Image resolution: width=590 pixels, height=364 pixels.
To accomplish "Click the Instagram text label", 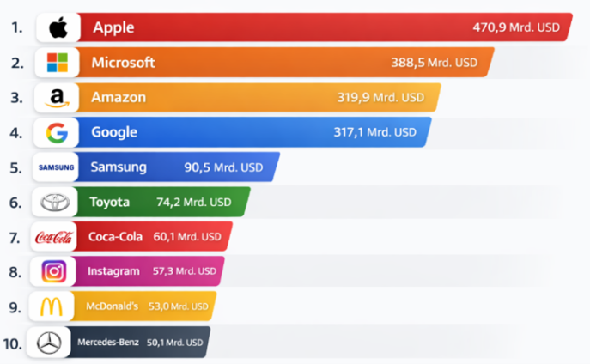I will 113,271.
